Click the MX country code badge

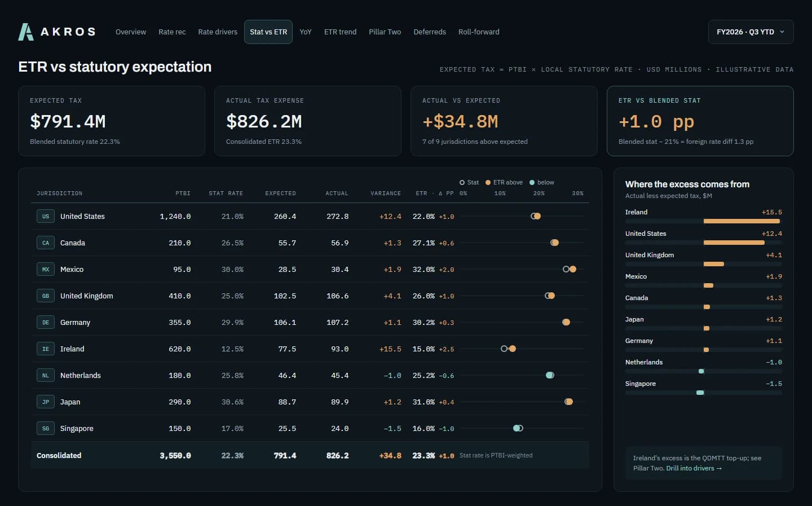tap(46, 269)
